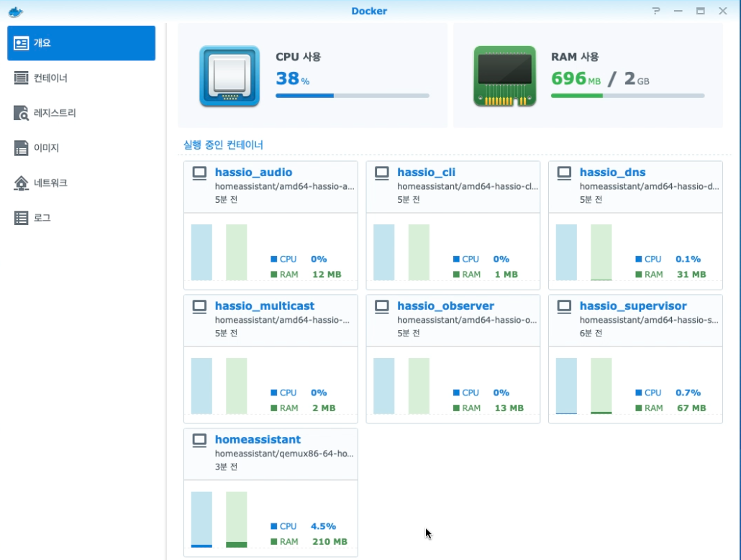Click the 컨테이너 list icon in sidebar
Screen dimensions: 741x560
[22, 78]
